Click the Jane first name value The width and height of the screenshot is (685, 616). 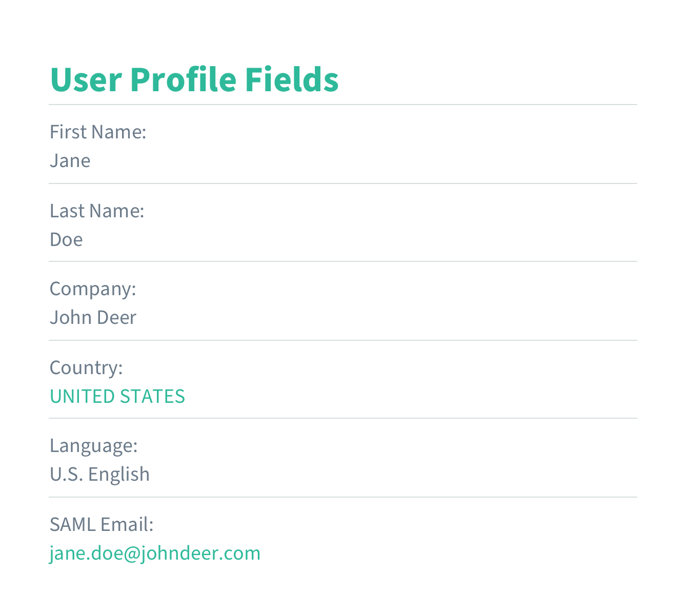pyautogui.click(x=70, y=160)
